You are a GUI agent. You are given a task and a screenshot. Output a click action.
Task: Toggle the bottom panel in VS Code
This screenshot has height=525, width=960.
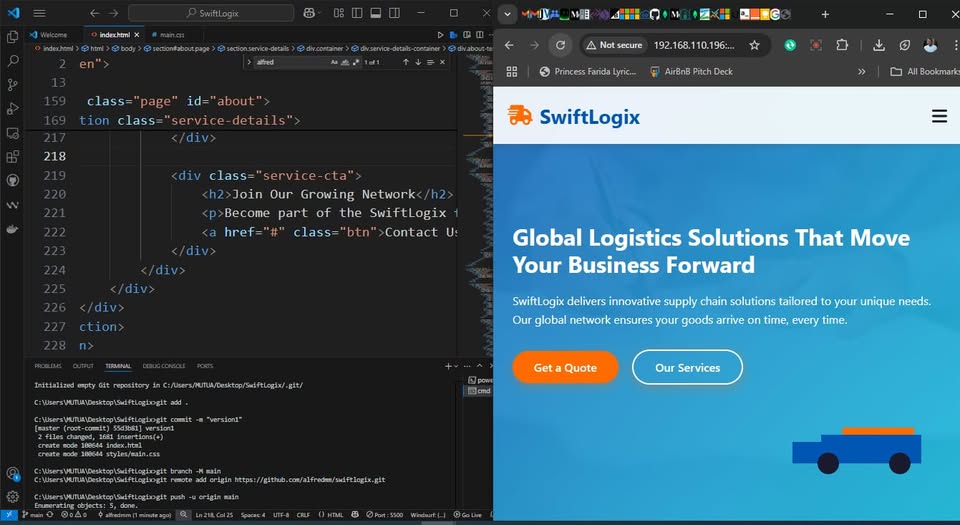tap(376, 13)
